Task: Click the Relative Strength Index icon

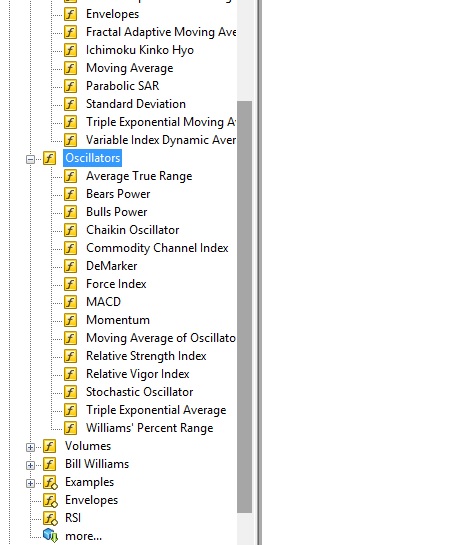Action: [71, 356]
